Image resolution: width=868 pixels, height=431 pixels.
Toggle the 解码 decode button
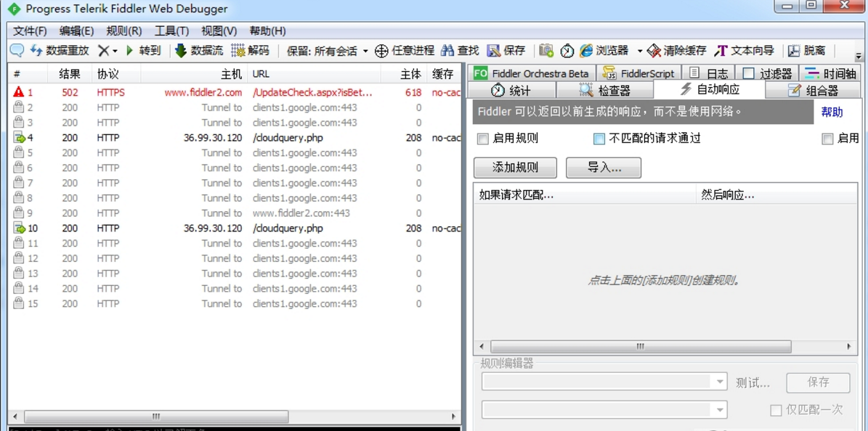pos(250,51)
